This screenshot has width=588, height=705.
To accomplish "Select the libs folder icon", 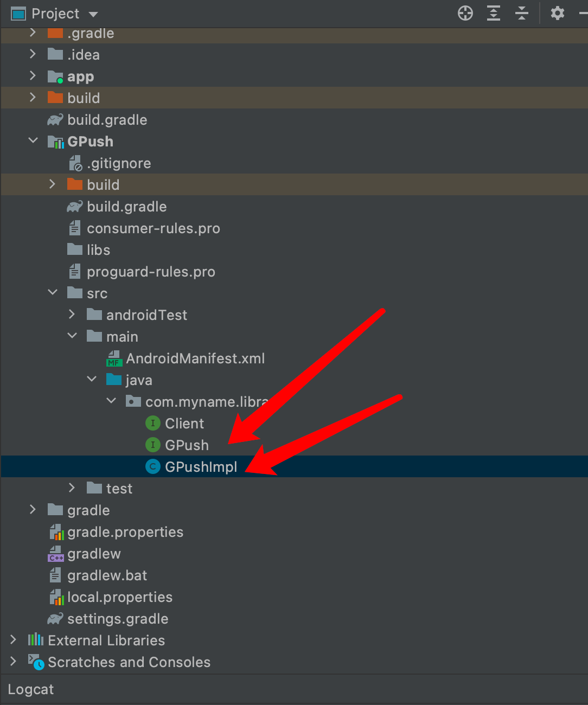I will tap(75, 249).
